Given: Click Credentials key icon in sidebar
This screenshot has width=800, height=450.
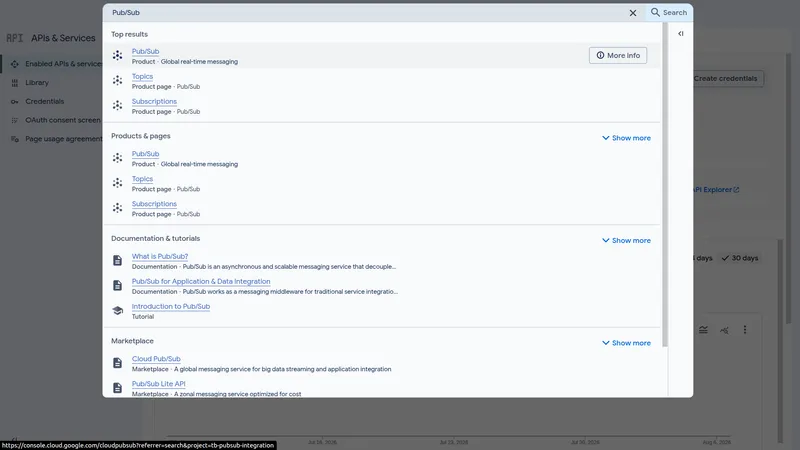Looking at the screenshot, I should (x=15, y=102).
